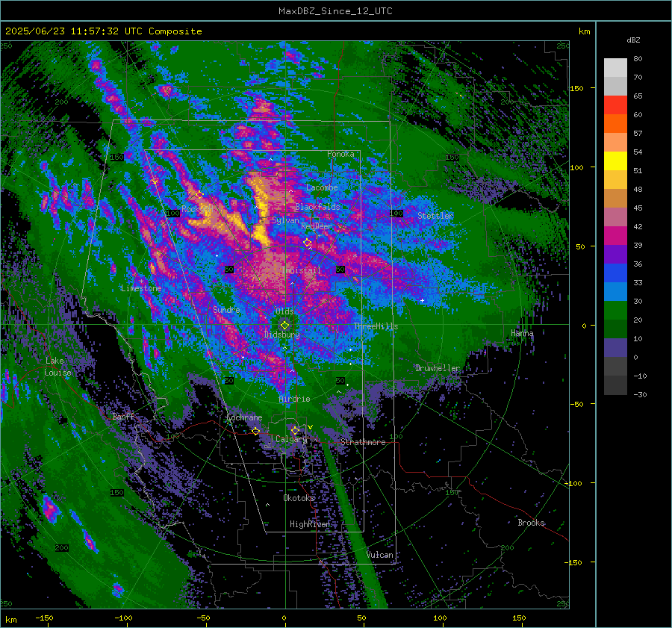Click the white cross marker northwest of Hanna

coord(422,300)
